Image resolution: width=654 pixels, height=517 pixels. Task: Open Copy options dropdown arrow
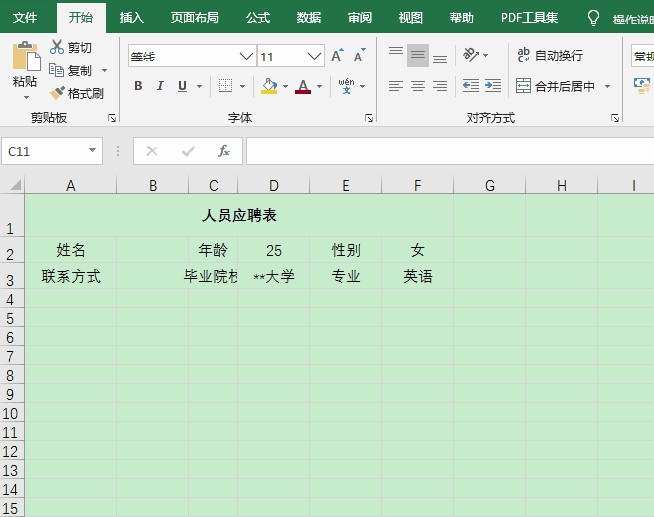104,70
